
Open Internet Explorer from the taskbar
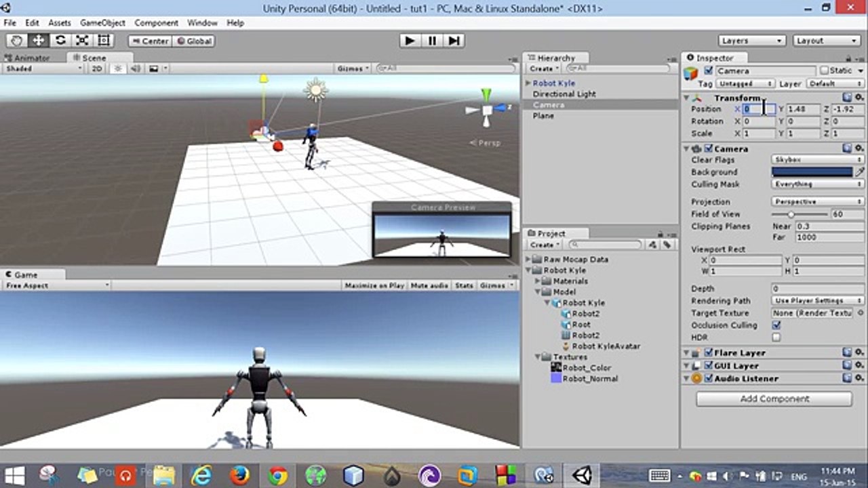[x=201, y=475]
